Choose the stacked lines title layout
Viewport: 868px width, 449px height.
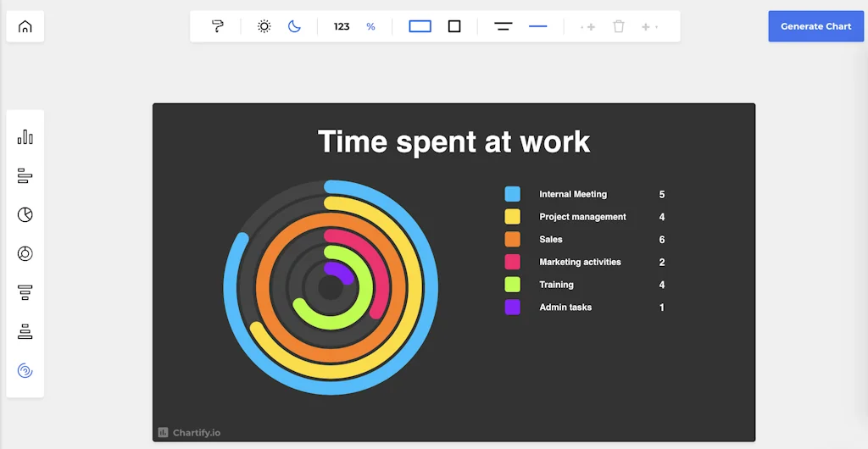point(504,26)
